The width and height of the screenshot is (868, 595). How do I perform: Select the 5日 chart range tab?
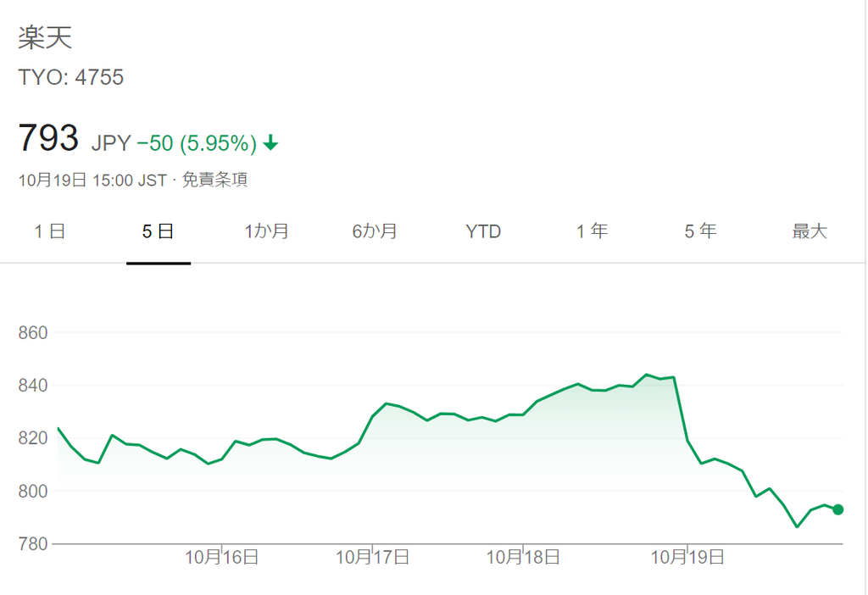pyautogui.click(x=159, y=231)
